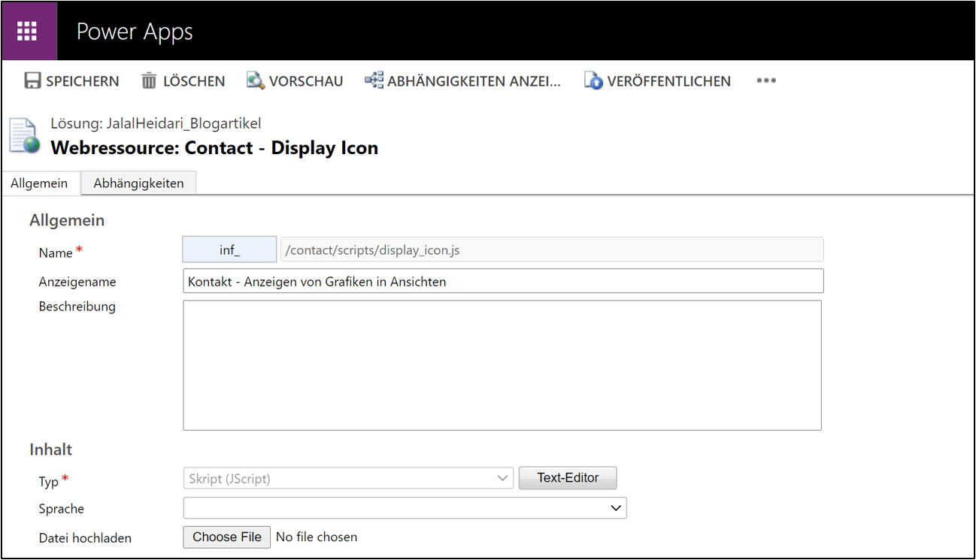This screenshot has height=560, width=976.
Task: Click the Lösung: JalalHeidari_Blogartikel text
Action: (x=156, y=123)
